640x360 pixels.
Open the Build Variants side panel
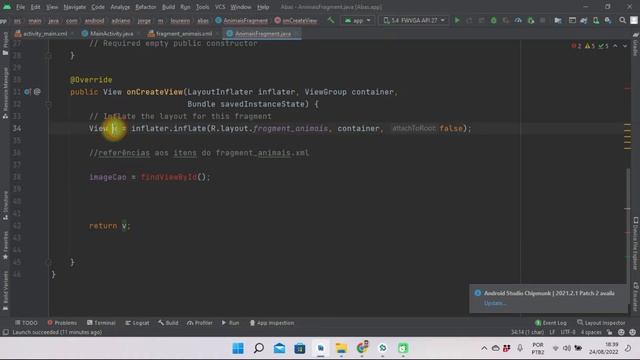click(x=5, y=290)
